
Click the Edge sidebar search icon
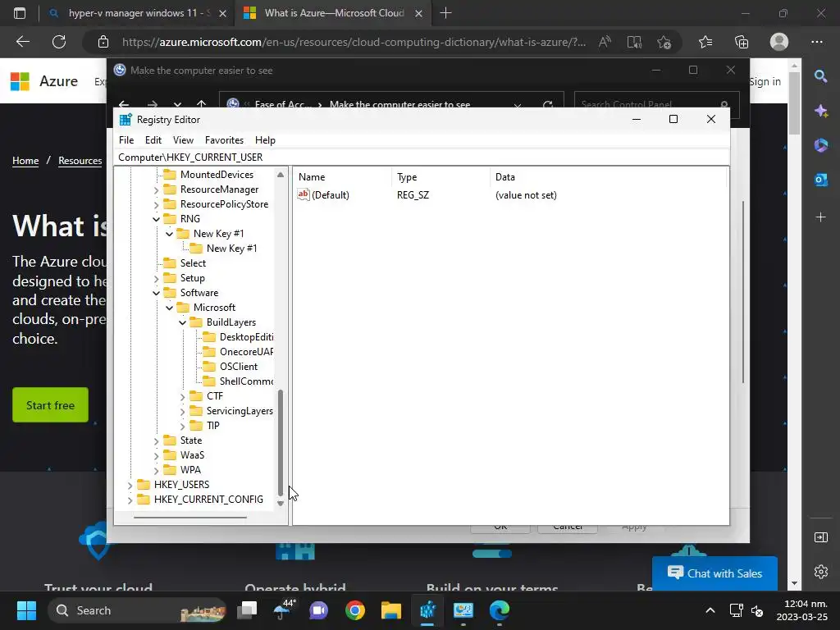[x=820, y=76]
